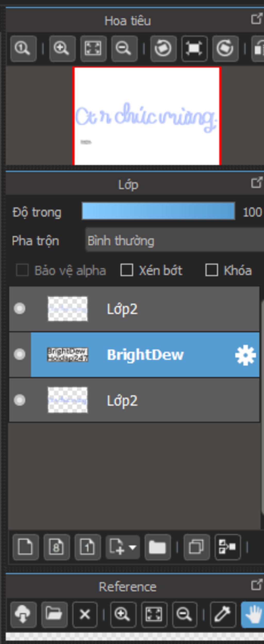Open BrightDew layer settings gear

245,355
